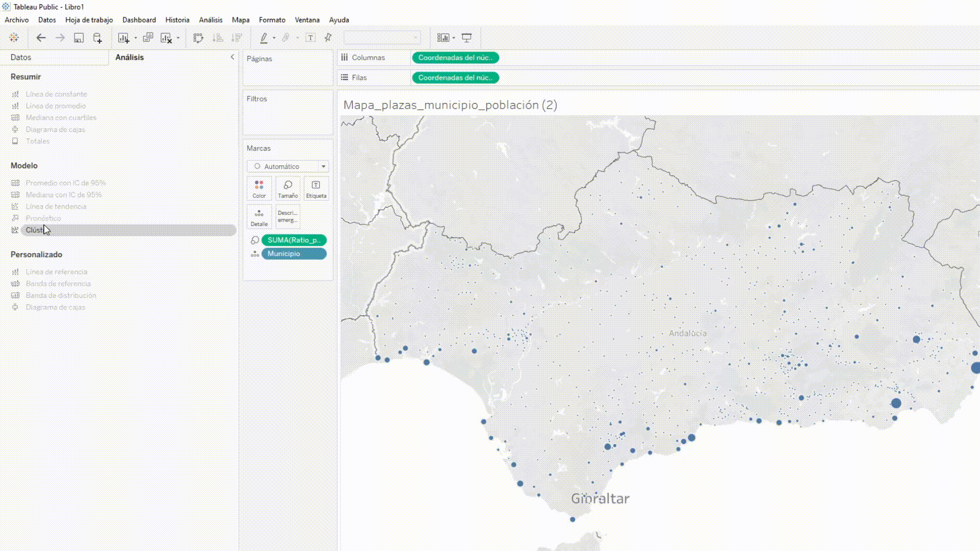Click the swap rows and columns icon
Image resolution: width=980 pixels, height=551 pixels.
point(199,38)
